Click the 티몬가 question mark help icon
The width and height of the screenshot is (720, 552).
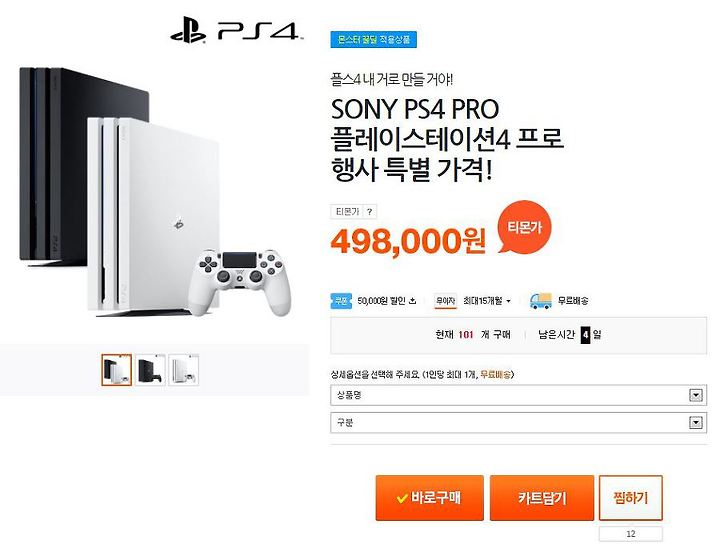[370, 212]
